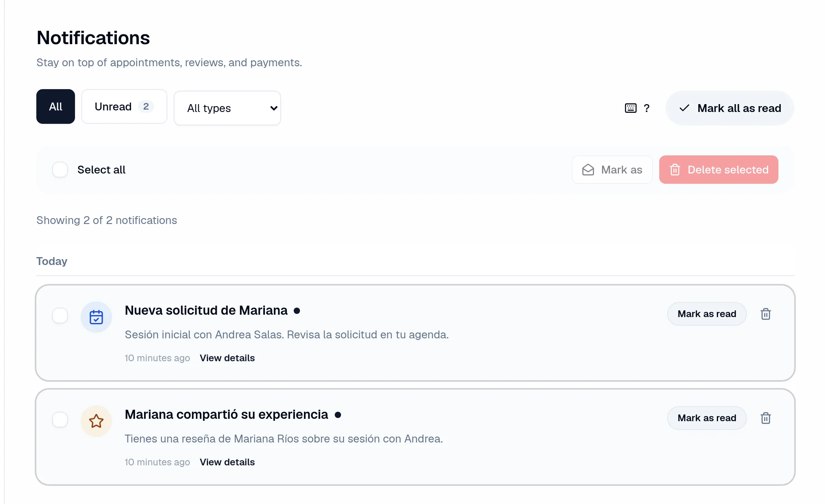Switch to the Unread tab
The width and height of the screenshot is (825, 504).
coord(124,106)
